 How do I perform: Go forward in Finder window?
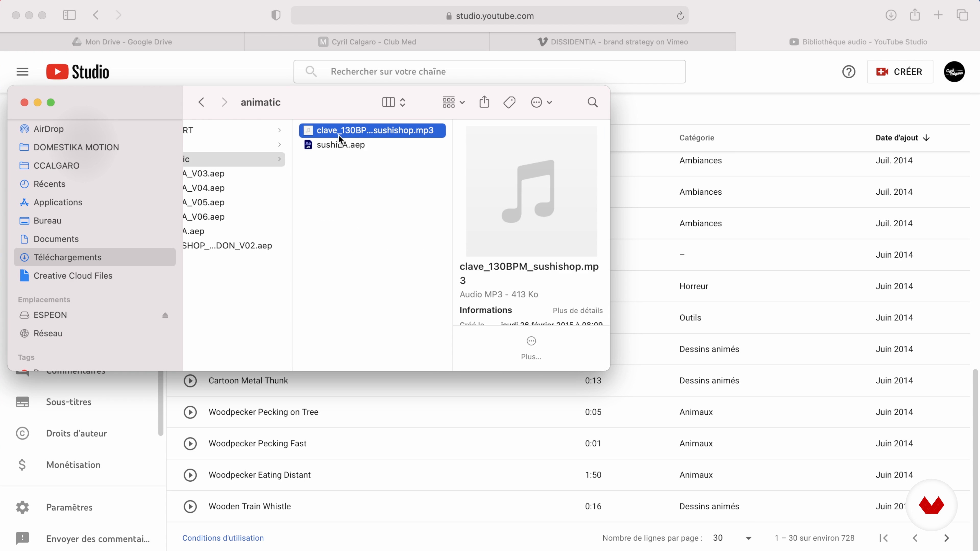(225, 102)
